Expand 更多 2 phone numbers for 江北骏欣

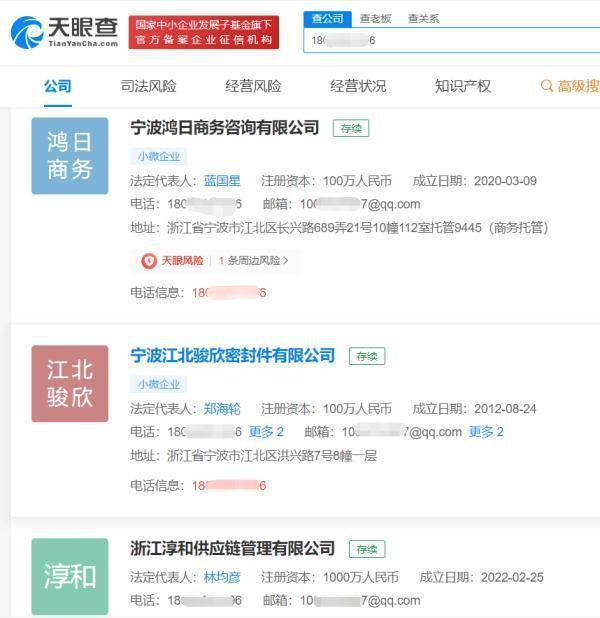coord(266,432)
